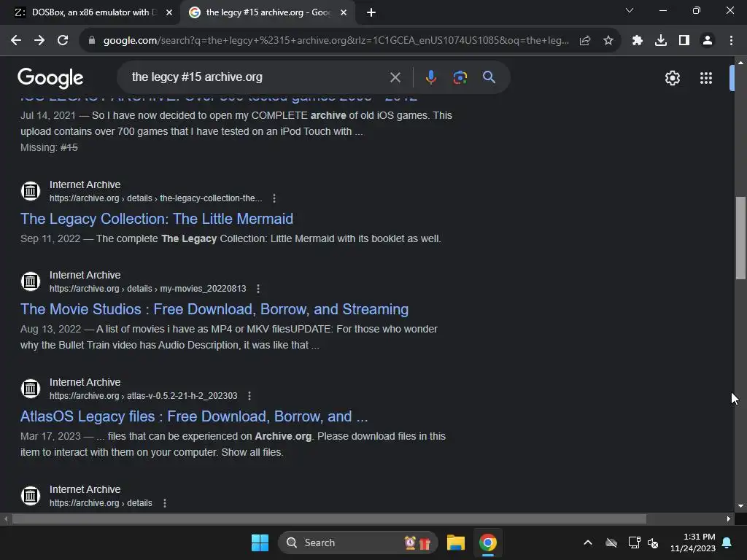
Task: Open the Chrome three-dot menu
Action: [x=731, y=41]
